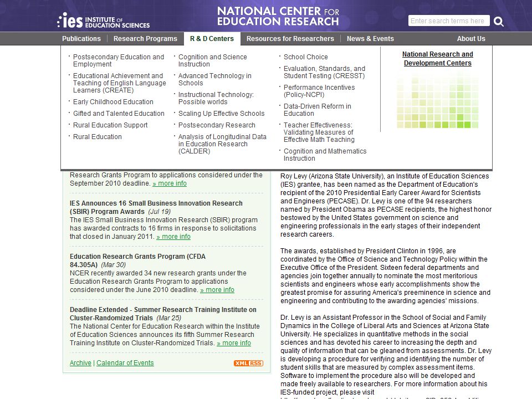
Task: Click IES Announces 16 SBIR awards headline
Action: (156, 207)
